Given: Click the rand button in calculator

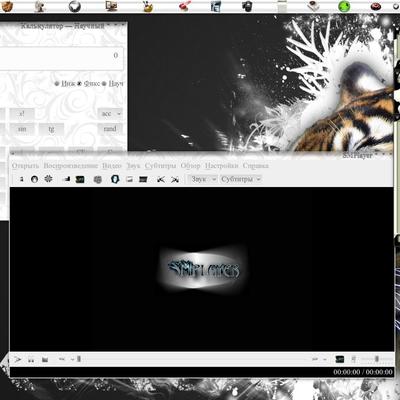Looking at the screenshot, I should pos(110,129).
